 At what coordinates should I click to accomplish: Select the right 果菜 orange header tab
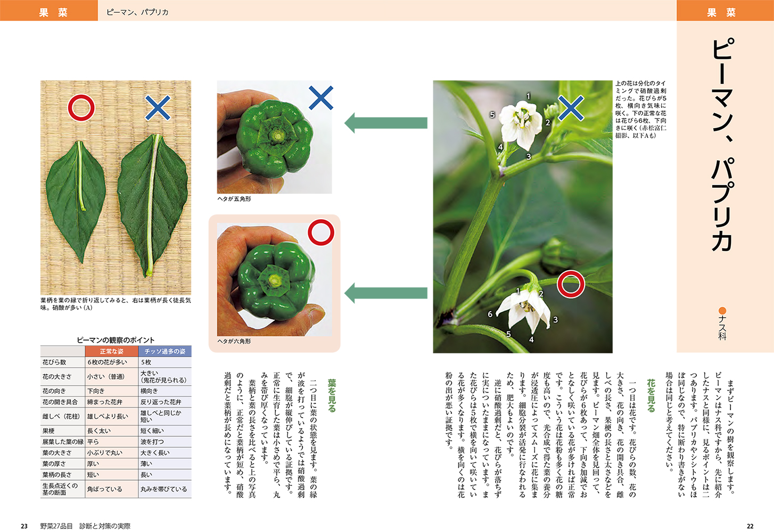[x=725, y=11]
